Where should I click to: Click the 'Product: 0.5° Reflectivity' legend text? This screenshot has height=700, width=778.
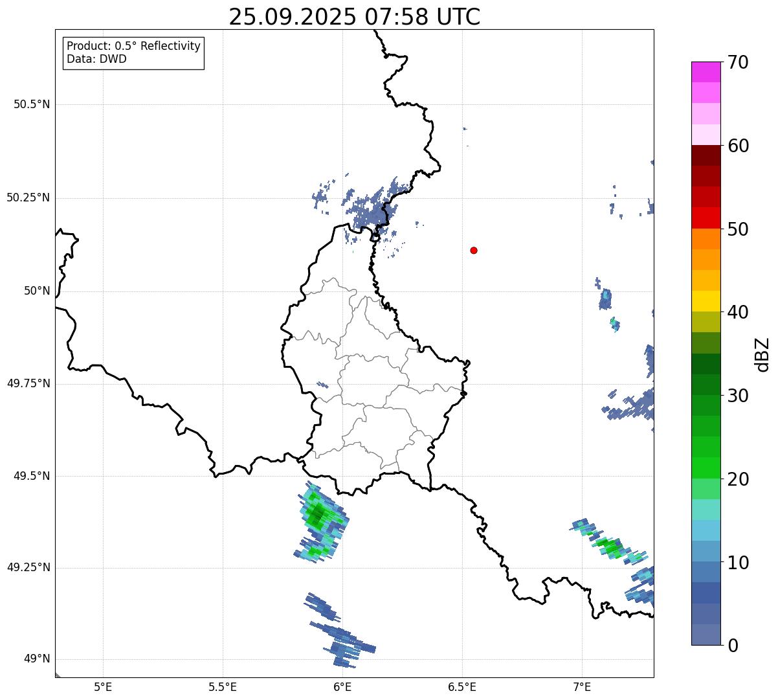tap(133, 47)
